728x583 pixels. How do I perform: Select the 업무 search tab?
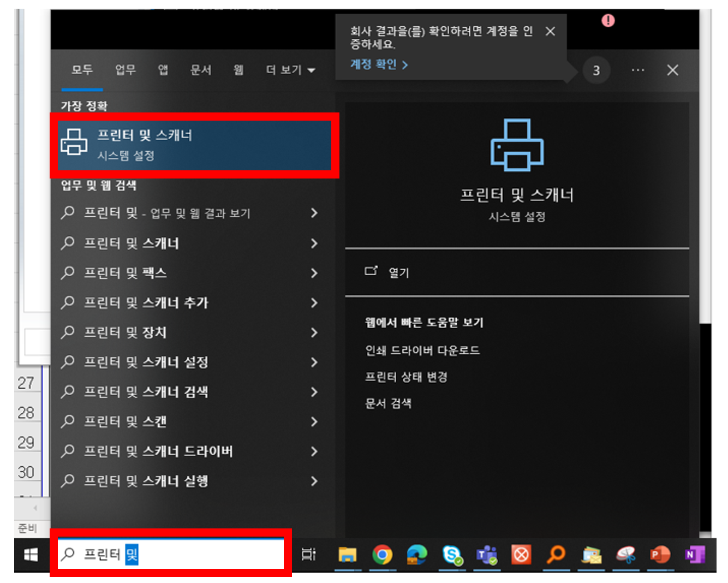point(125,70)
